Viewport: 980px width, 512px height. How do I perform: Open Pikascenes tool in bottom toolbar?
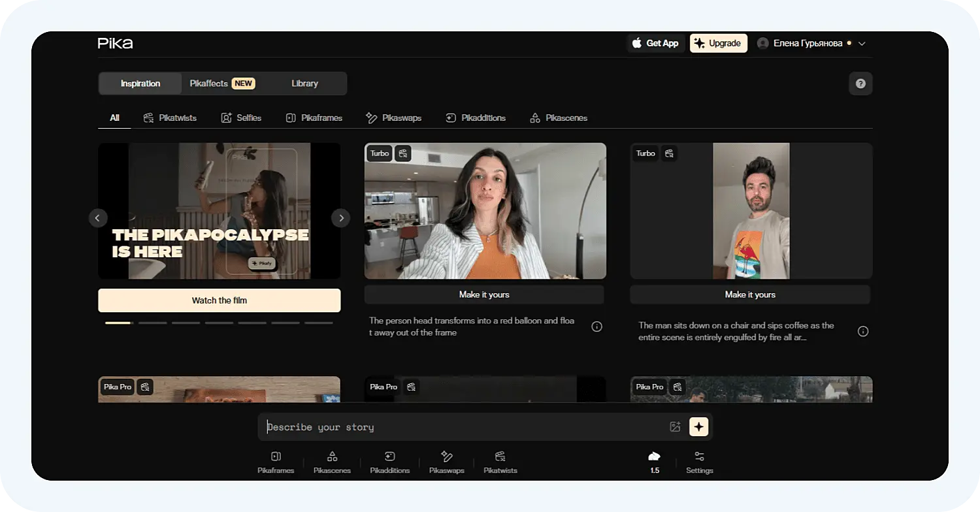coord(332,462)
